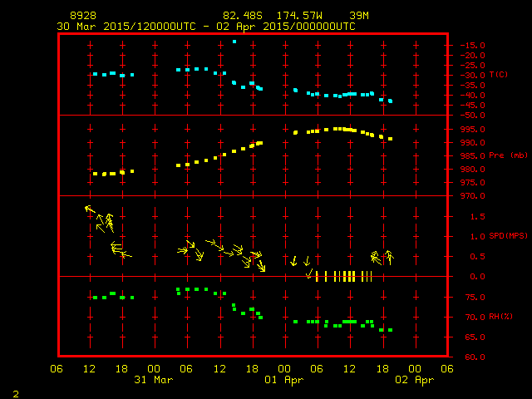Click the 31 Mar date label

point(154,380)
